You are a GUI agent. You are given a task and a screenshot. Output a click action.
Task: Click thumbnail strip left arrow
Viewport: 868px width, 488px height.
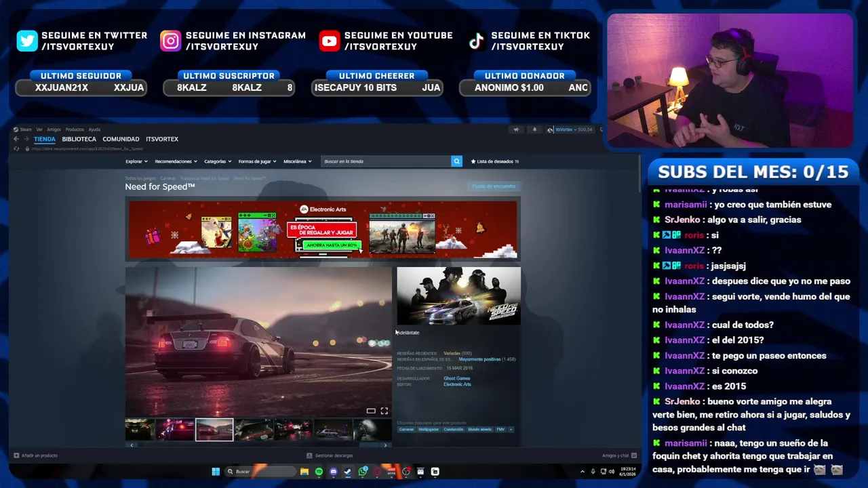tap(132, 445)
